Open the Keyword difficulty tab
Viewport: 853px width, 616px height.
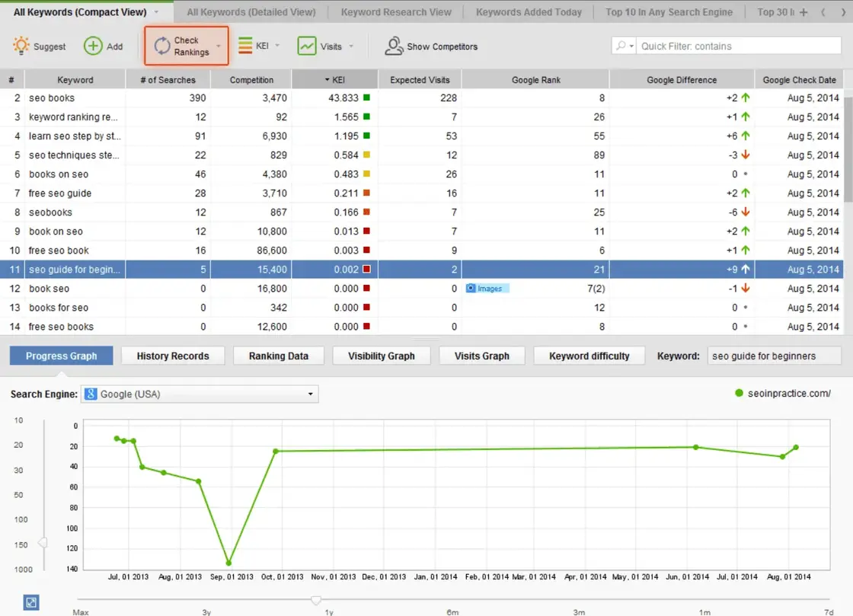pos(589,356)
